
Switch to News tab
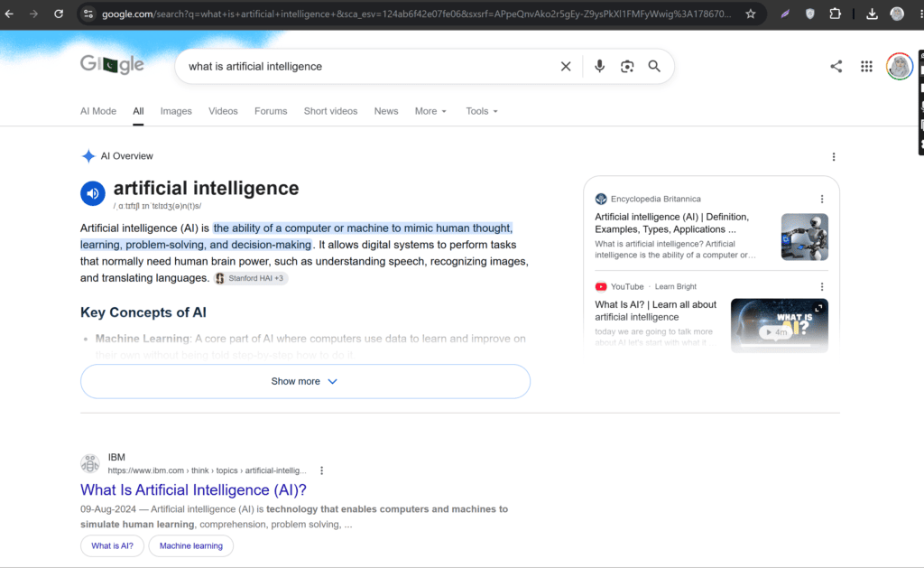(x=386, y=111)
